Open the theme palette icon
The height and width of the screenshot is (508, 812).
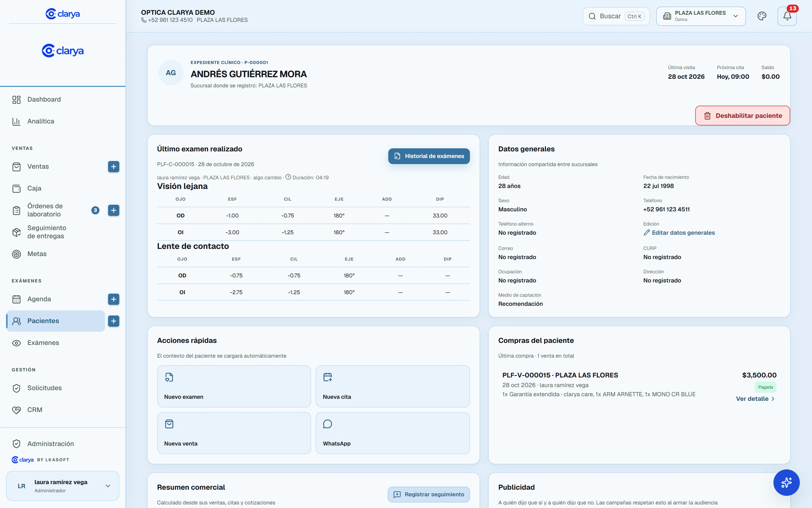tap(762, 16)
